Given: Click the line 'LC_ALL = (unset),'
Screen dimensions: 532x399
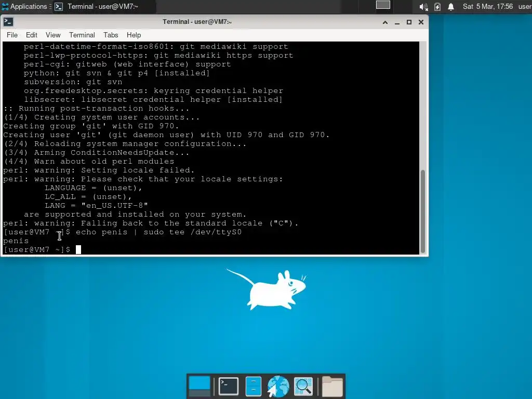Looking at the screenshot, I should (88, 197).
